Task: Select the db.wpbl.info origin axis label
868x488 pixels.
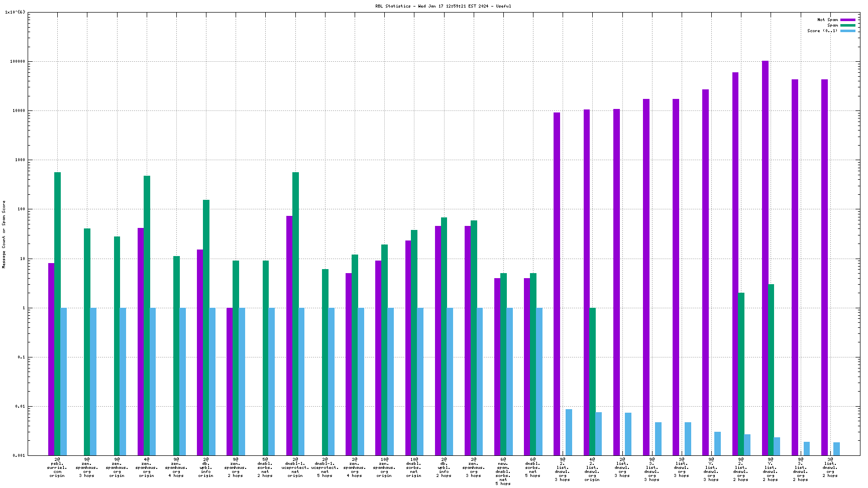Action: [x=206, y=467]
